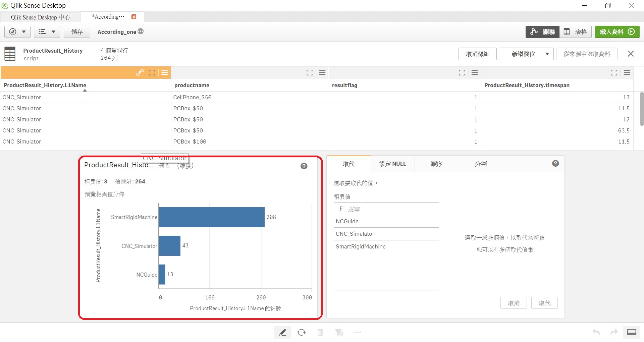Viewport: 644px width, 342px height.
Task: Close the *According tab
Action: point(134,17)
